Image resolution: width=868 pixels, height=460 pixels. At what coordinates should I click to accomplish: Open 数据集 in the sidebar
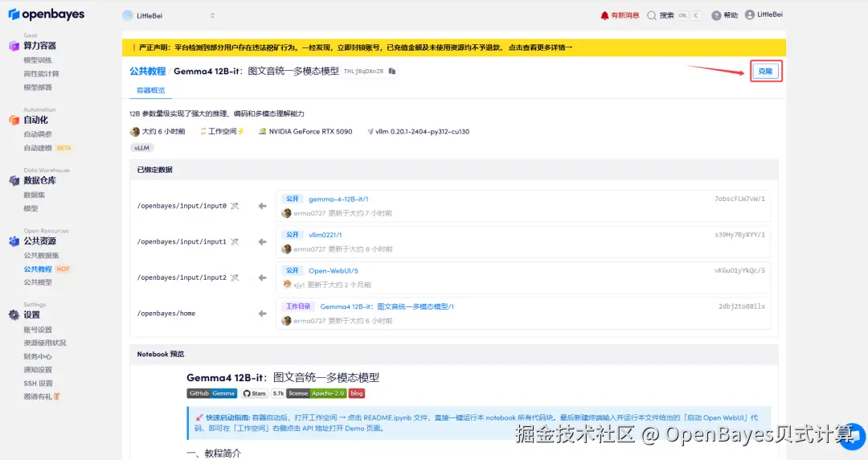35,195
